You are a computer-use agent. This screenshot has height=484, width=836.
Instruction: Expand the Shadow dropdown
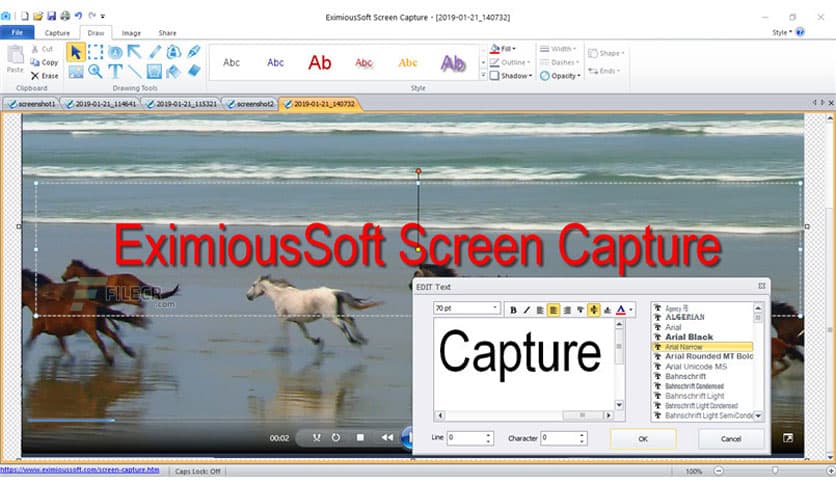511,76
